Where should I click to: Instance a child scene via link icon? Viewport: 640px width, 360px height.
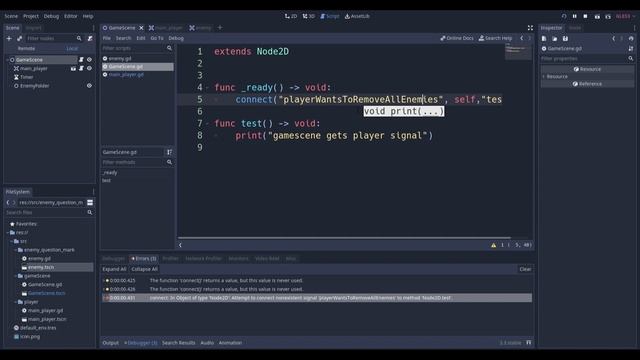click(20, 38)
